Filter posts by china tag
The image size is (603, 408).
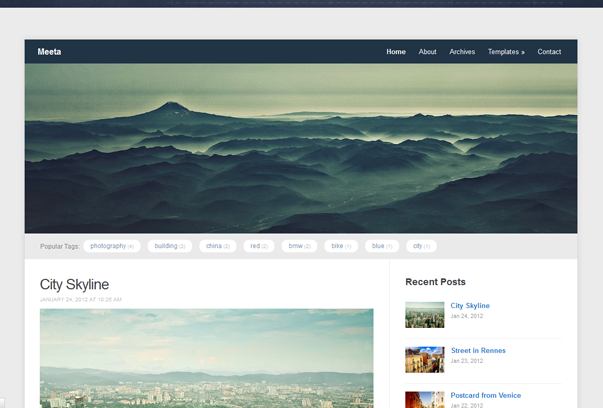tap(218, 246)
